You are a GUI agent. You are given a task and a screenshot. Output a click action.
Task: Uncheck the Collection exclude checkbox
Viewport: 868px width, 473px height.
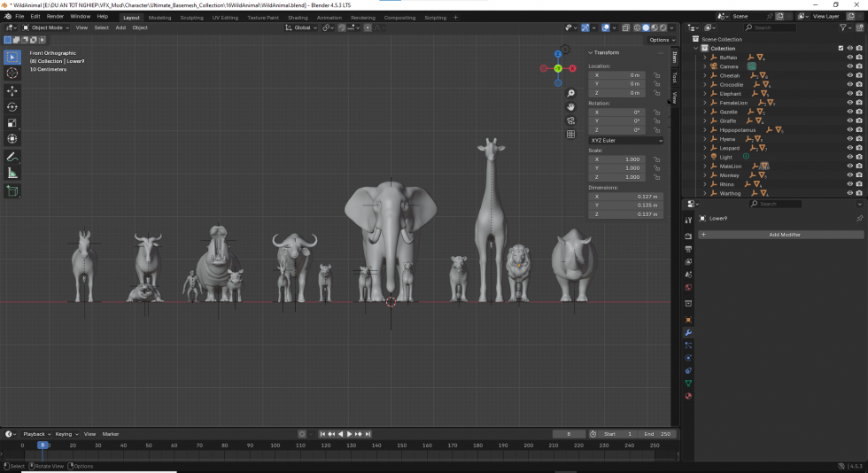[x=841, y=49]
